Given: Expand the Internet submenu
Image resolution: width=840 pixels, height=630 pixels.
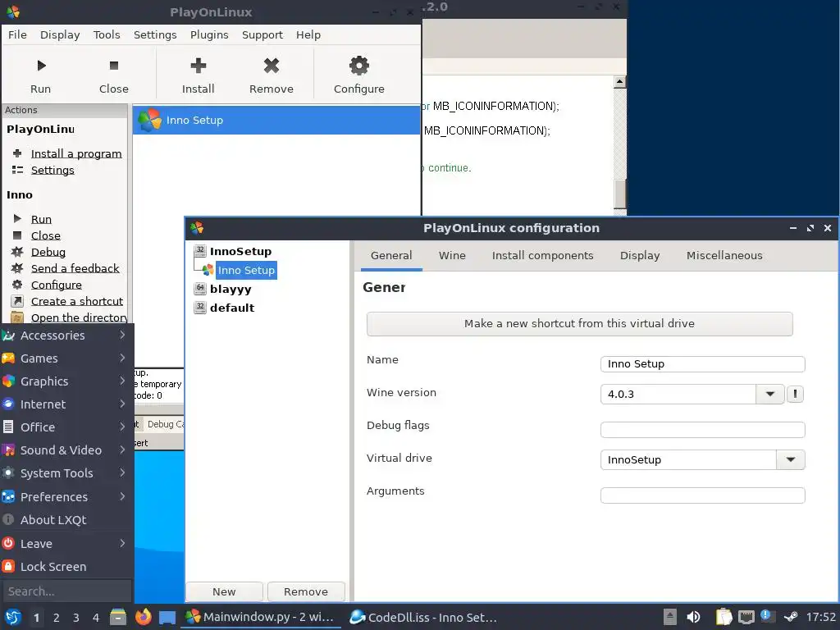Looking at the screenshot, I should point(66,404).
